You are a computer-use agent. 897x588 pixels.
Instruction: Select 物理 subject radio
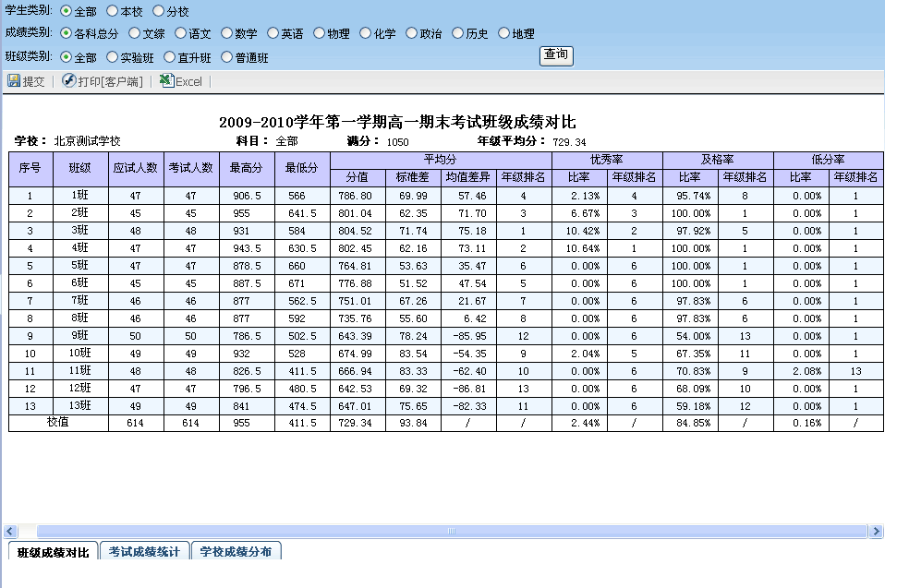coord(320,33)
